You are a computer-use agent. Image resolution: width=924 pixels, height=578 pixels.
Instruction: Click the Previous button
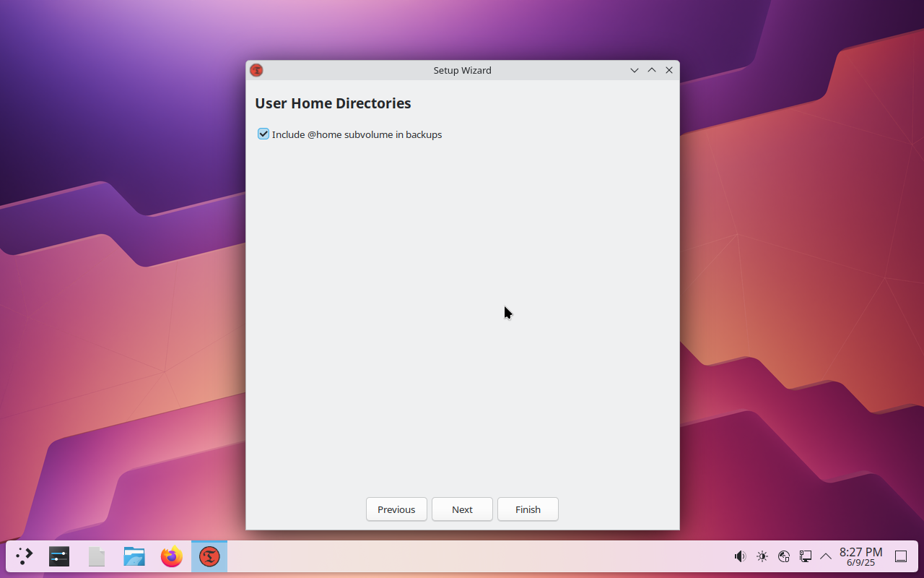click(x=396, y=509)
